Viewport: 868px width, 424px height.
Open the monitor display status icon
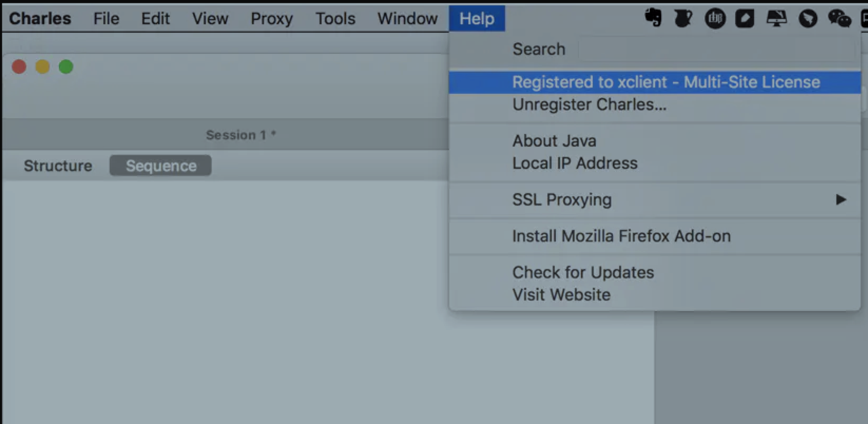tap(776, 18)
